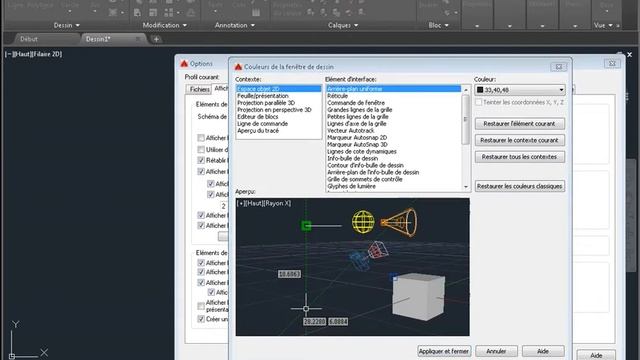This screenshot has width=640, height=360.
Task: Click the [-] viewport control
Action: [9, 54]
